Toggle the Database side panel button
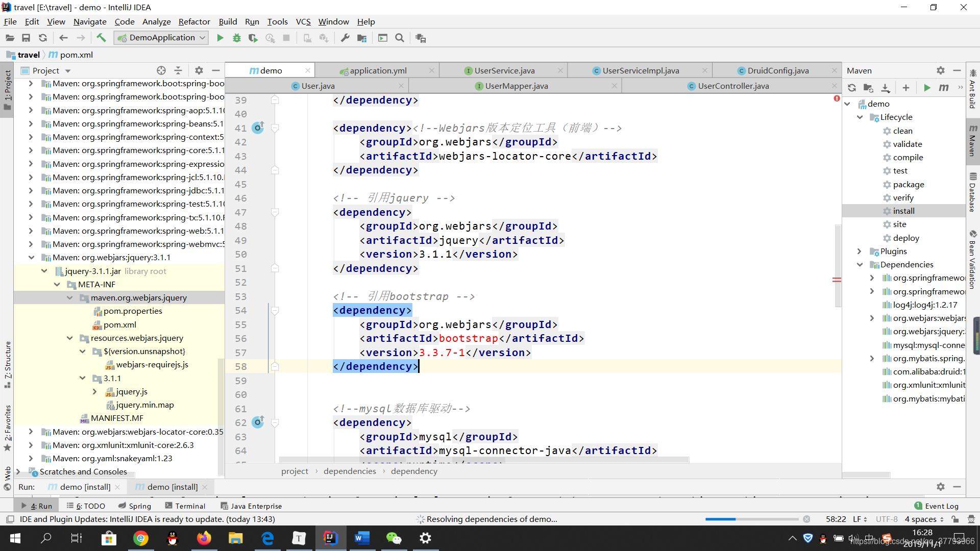980x551 pixels. 973,193
